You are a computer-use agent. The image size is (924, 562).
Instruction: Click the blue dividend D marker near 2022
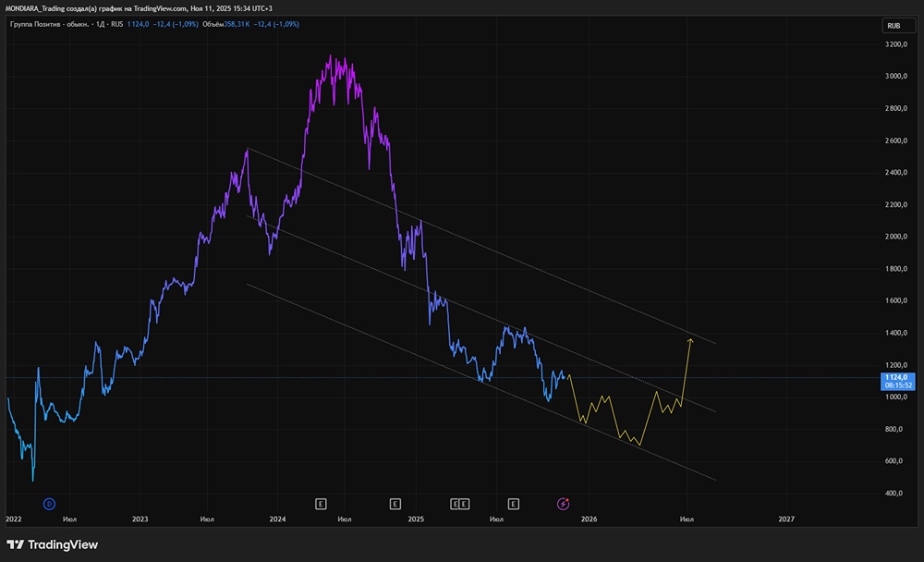click(x=50, y=504)
